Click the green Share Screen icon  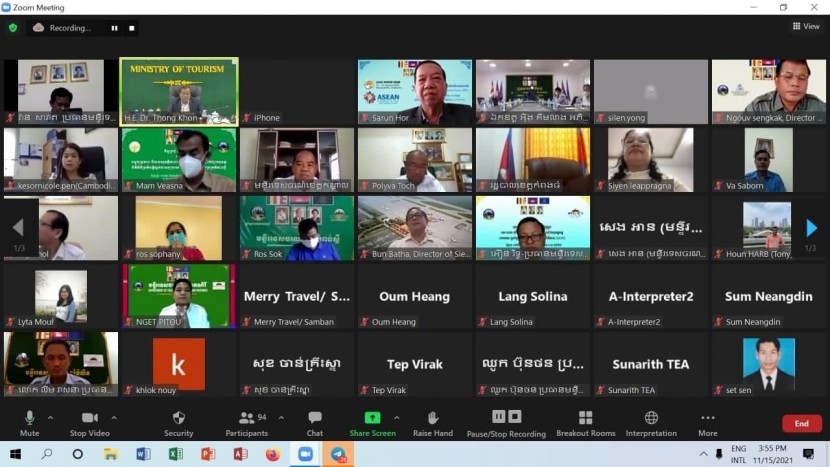(x=372, y=418)
